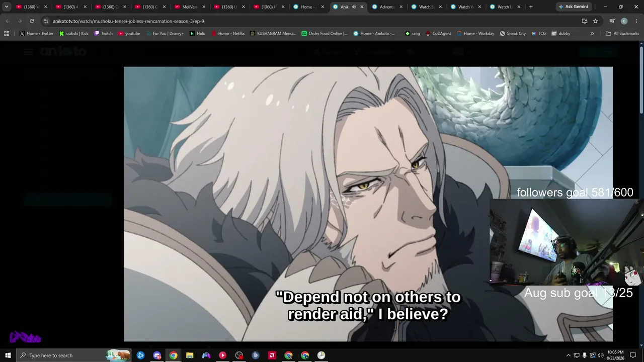Open Battle.net from the taskbar

pos(140,355)
